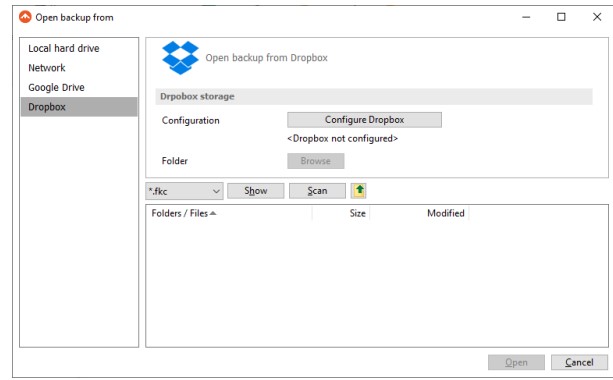The height and width of the screenshot is (380, 613).
Task: Click the 'Folder' label
Action: (x=174, y=161)
